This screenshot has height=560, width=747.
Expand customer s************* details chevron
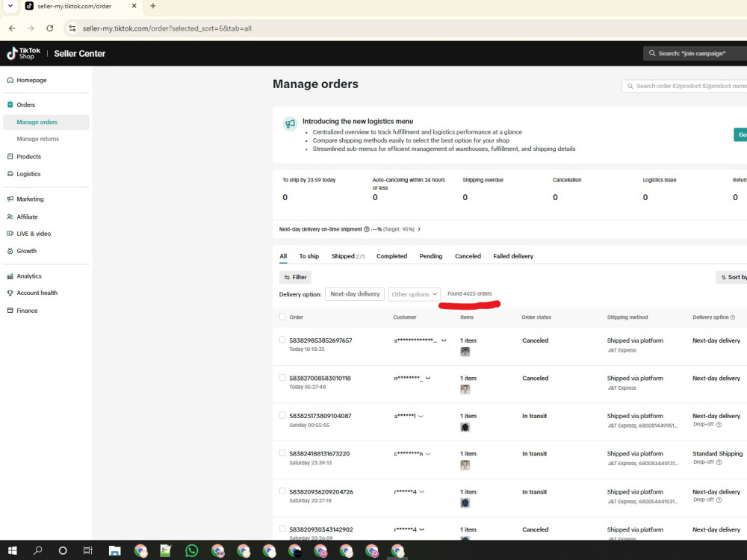point(444,340)
